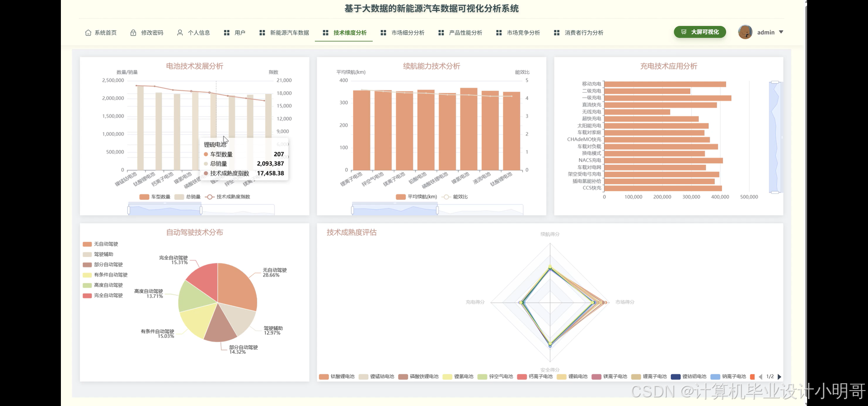Open the 技术维度分析 tab

344,33
